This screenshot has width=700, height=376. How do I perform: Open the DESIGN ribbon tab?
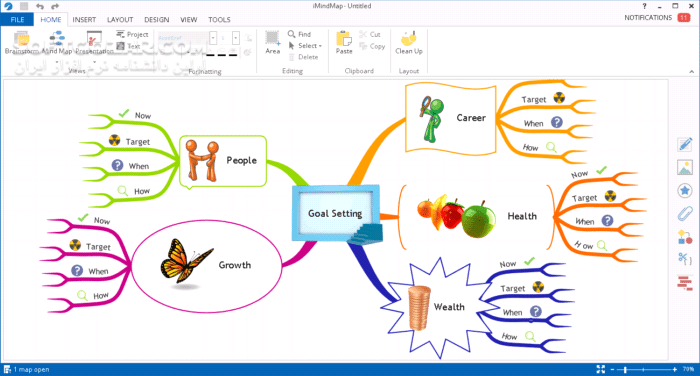point(156,20)
